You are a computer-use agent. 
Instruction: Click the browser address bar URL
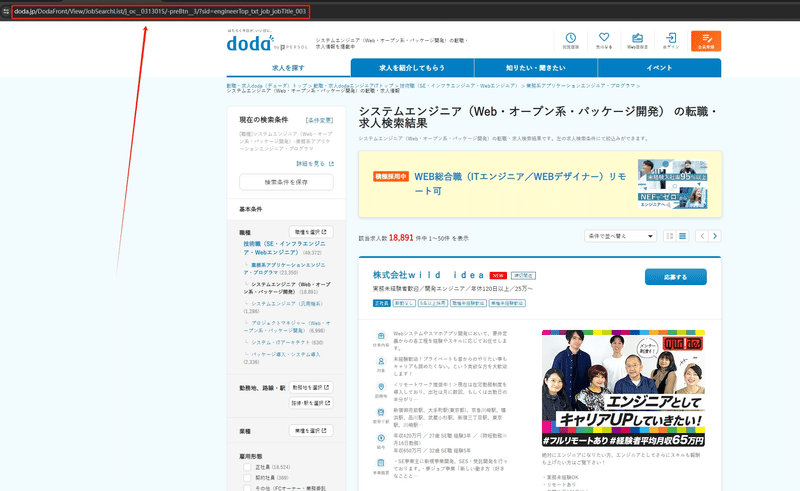[x=160, y=11]
